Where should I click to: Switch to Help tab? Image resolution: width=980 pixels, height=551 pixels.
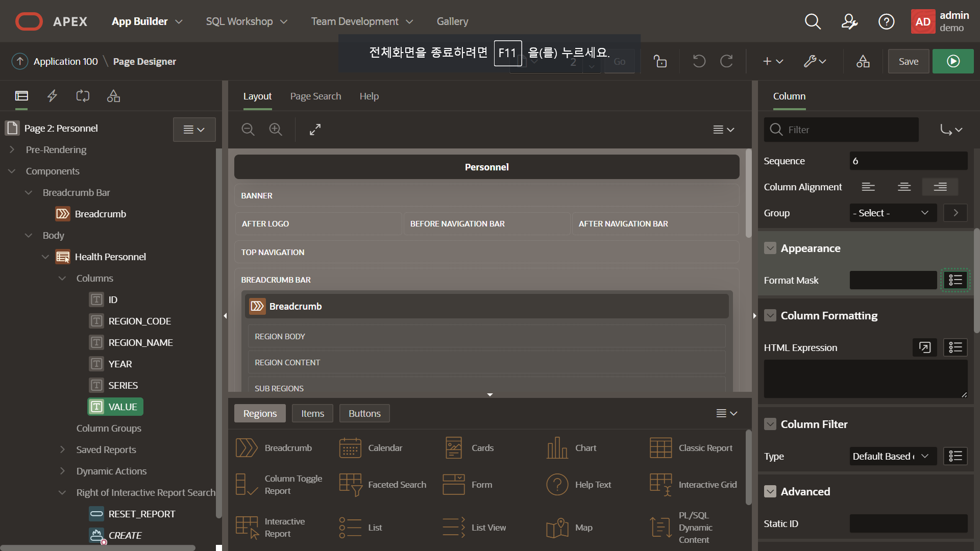[x=369, y=96]
